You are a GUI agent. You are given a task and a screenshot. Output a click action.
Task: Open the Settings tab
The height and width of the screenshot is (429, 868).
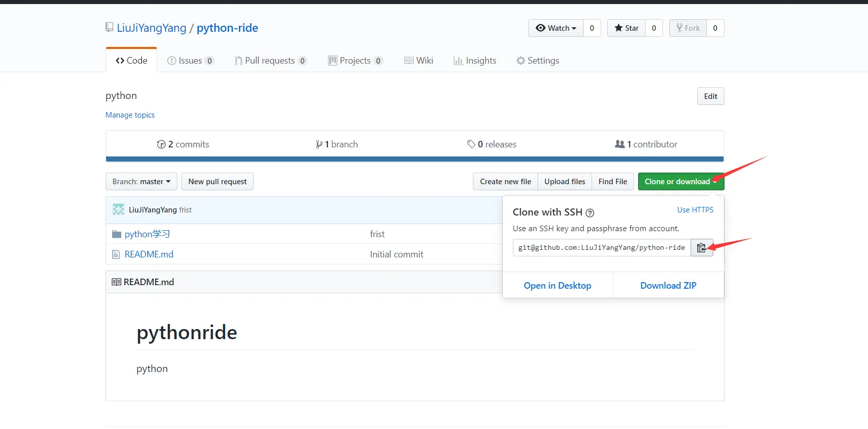click(538, 61)
